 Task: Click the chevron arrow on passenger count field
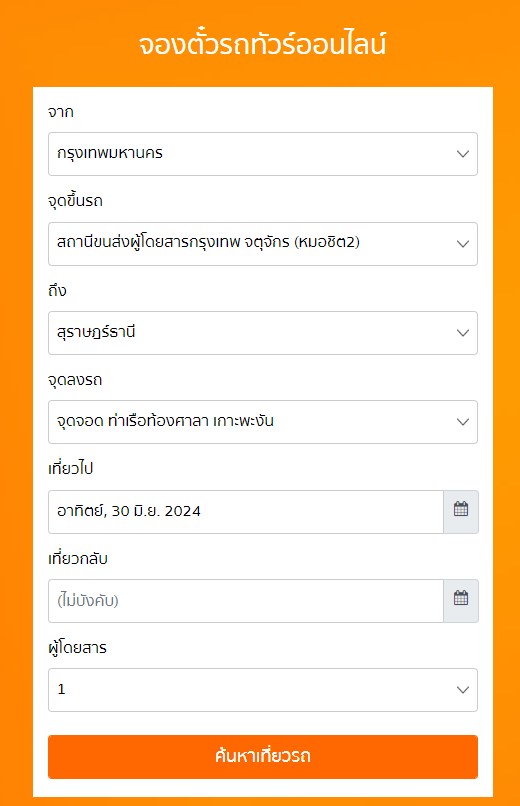point(463,689)
